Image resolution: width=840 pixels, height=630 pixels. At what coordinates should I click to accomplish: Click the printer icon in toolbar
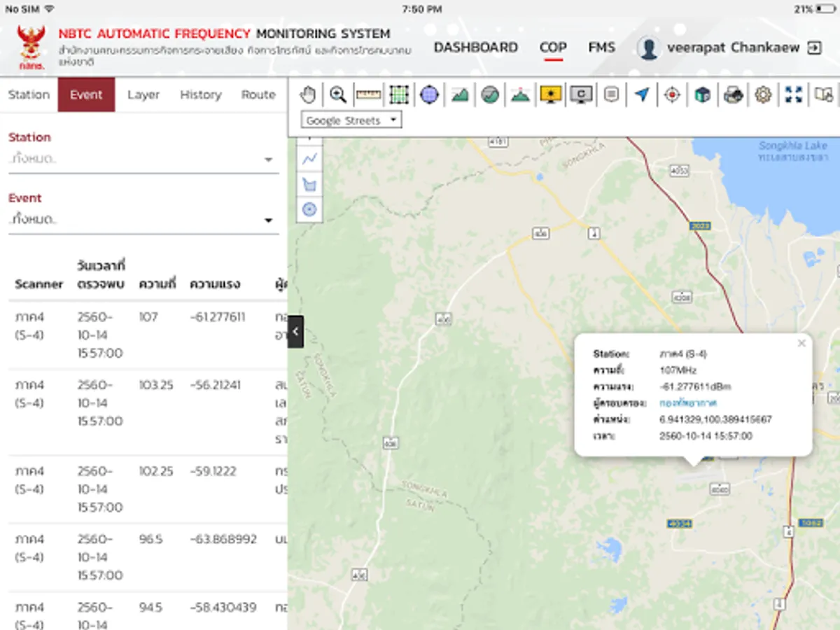pyautogui.click(x=733, y=94)
